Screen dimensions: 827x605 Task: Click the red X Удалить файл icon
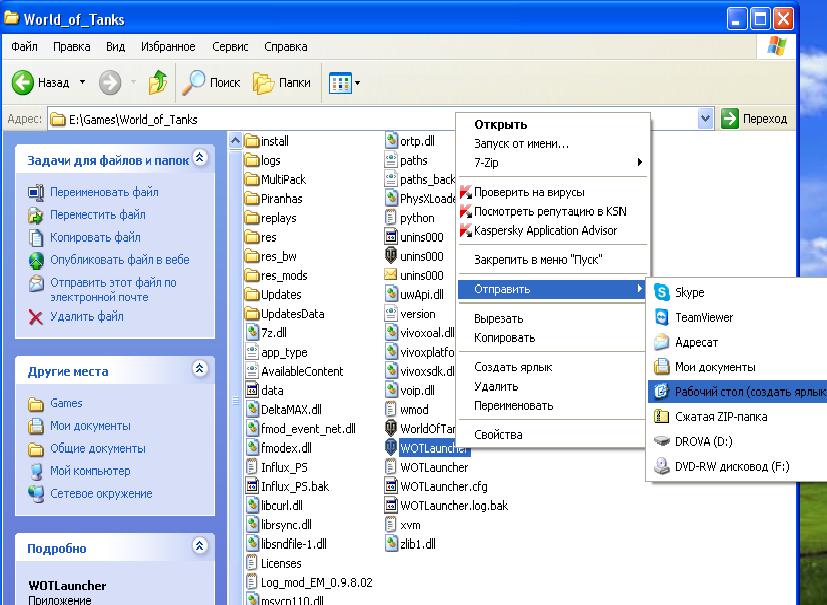point(35,317)
